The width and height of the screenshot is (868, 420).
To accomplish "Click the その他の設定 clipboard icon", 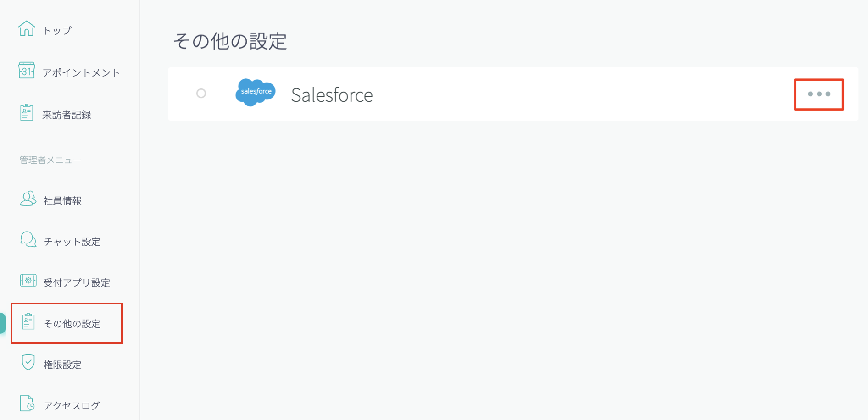I will click(28, 321).
